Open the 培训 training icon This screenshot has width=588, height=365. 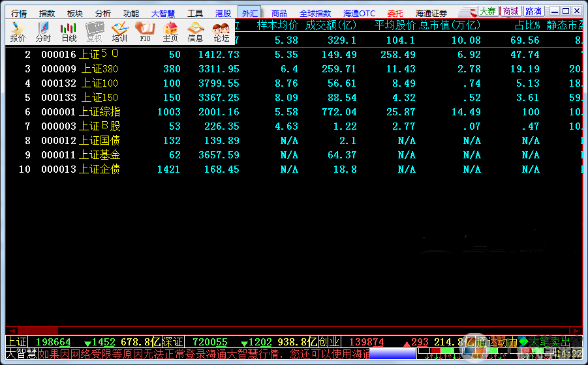point(119,31)
